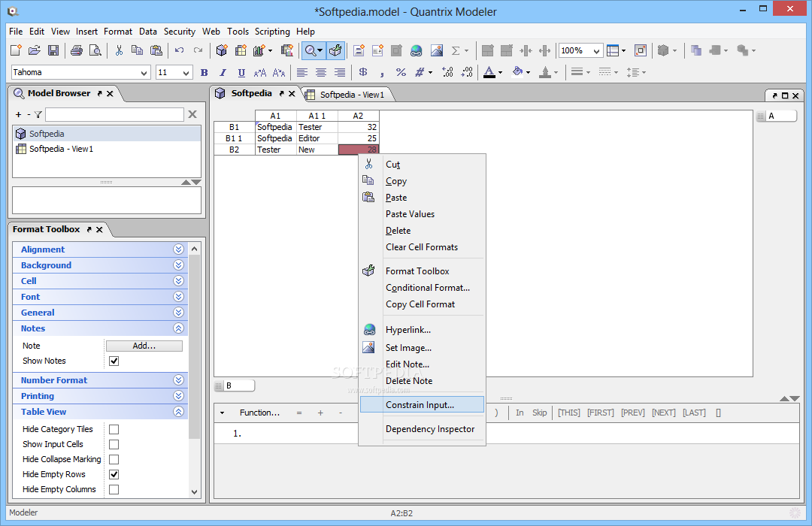The width and height of the screenshot is (812, 526).
Task: Click the Paste clipboard icon in toolbar
Action: pyautogui.click(x=156, y=50)
